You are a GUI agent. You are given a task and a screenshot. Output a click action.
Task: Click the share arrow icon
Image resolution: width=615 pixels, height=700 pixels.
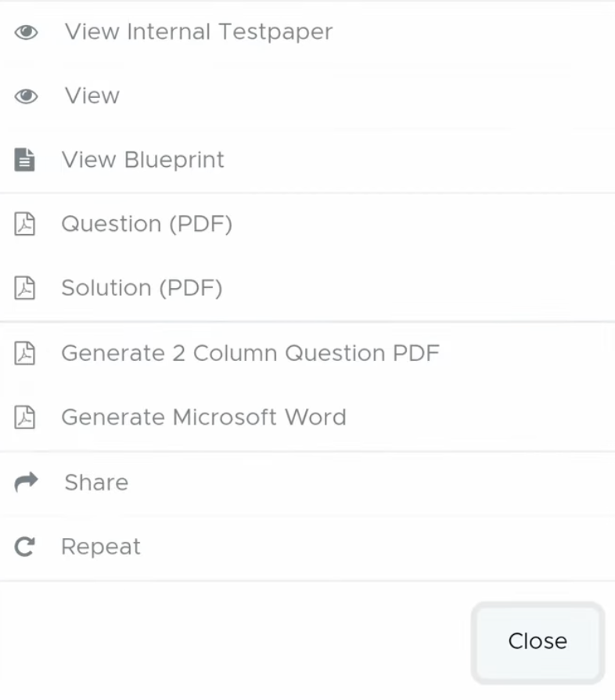(x=26, y=482)
